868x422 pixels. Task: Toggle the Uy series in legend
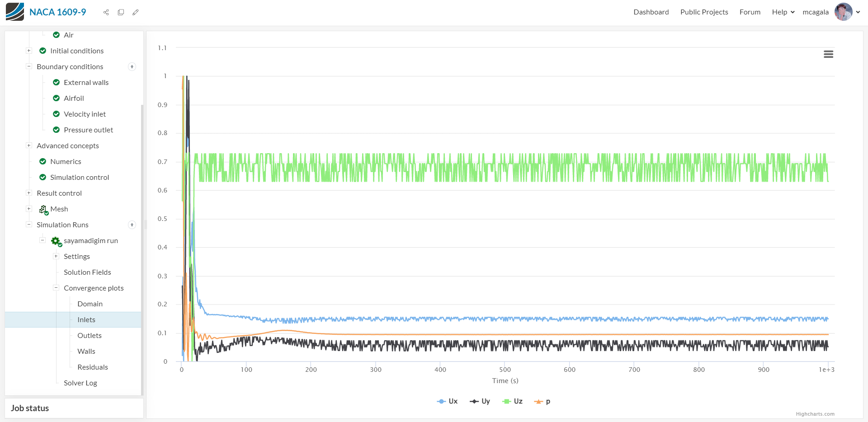[480, 401]
